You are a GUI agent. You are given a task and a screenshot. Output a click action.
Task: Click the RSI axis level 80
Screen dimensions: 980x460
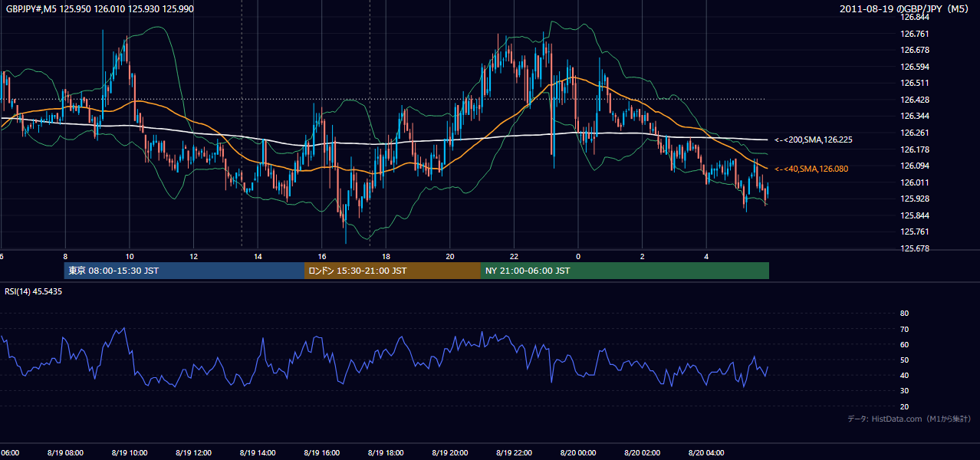[x=904, y=314]
